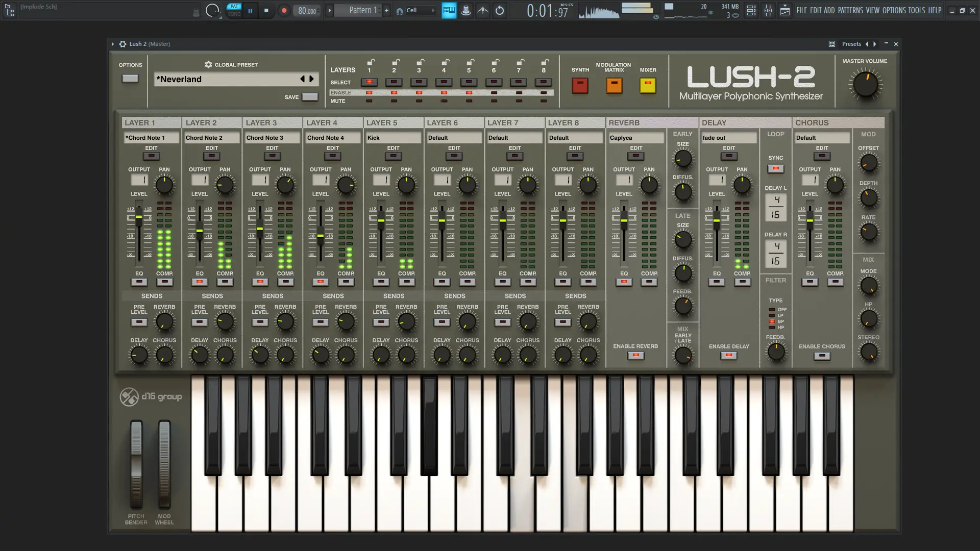Open the Global Preset gear icon
Viewport: 980px width, 551px height.
208,65
